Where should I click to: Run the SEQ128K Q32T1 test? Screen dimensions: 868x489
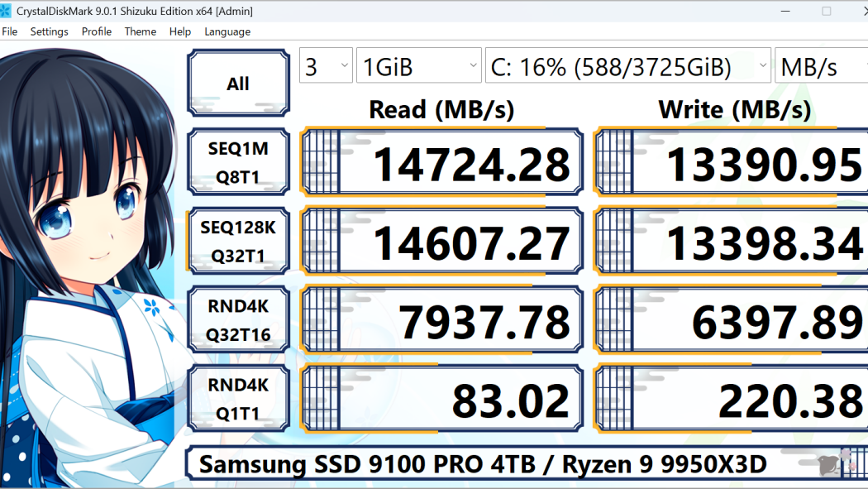[x=238, y=241]
